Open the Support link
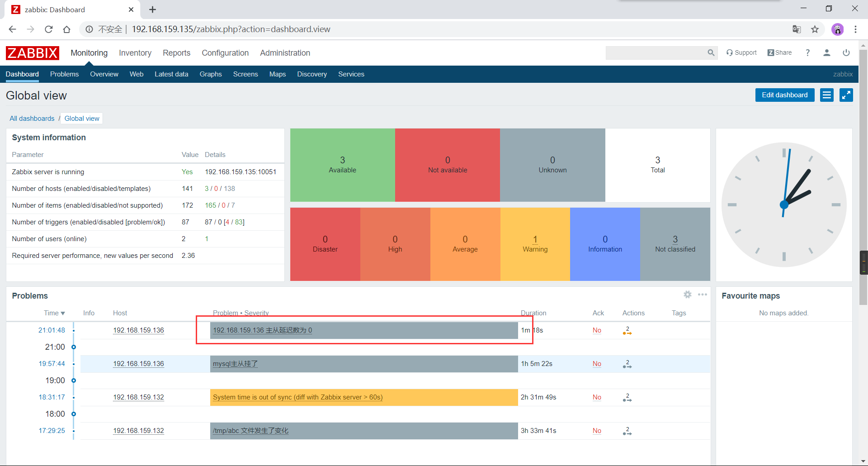 (741, 53)
